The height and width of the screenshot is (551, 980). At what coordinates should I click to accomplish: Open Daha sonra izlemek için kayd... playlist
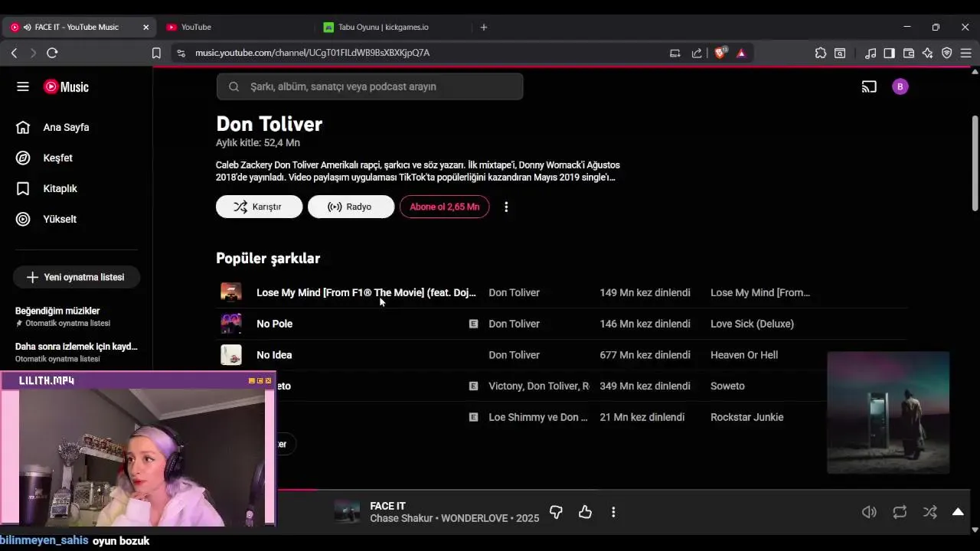pos(76,351)
